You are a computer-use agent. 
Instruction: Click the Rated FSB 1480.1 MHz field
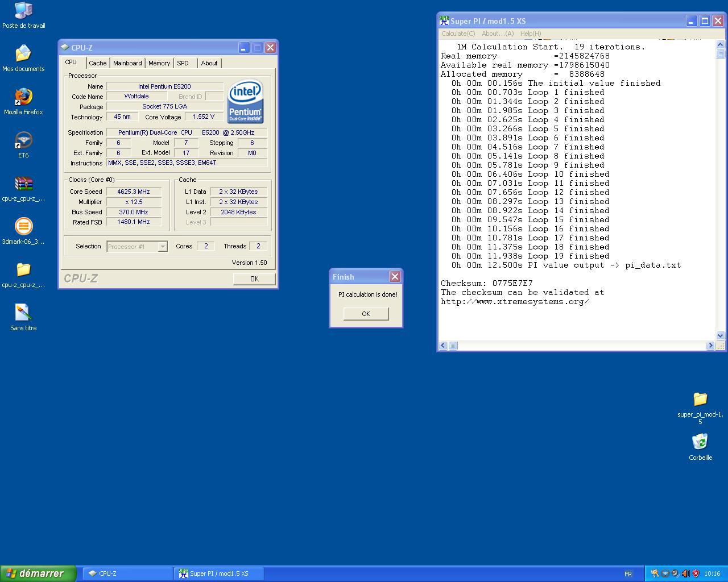click(134, 222)
